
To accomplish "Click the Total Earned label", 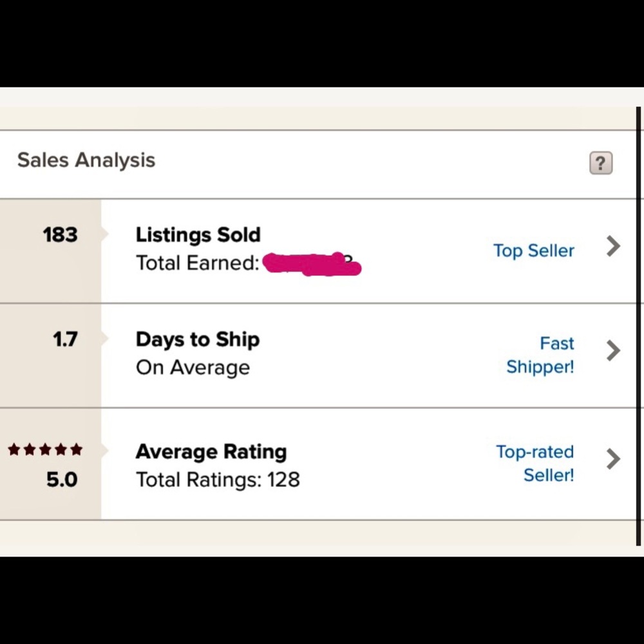I will click(197, 263).
